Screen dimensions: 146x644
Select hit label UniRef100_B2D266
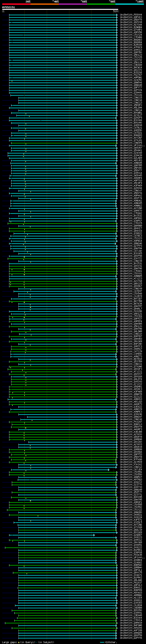click(x=131, y=72)
